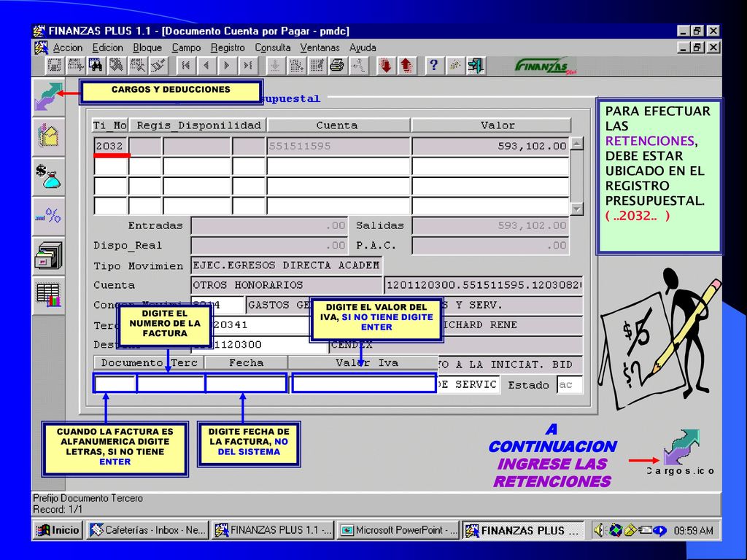The width and height of the screenshot is (747, 560).
Task: Click the printer toolbar icon
Action: [337, 65]
